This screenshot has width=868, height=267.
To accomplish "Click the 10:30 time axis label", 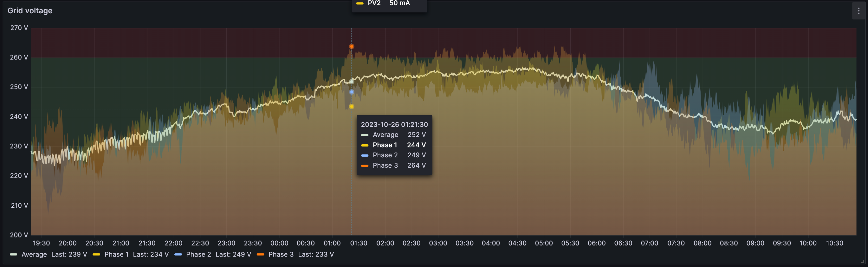I will (835, 243).
